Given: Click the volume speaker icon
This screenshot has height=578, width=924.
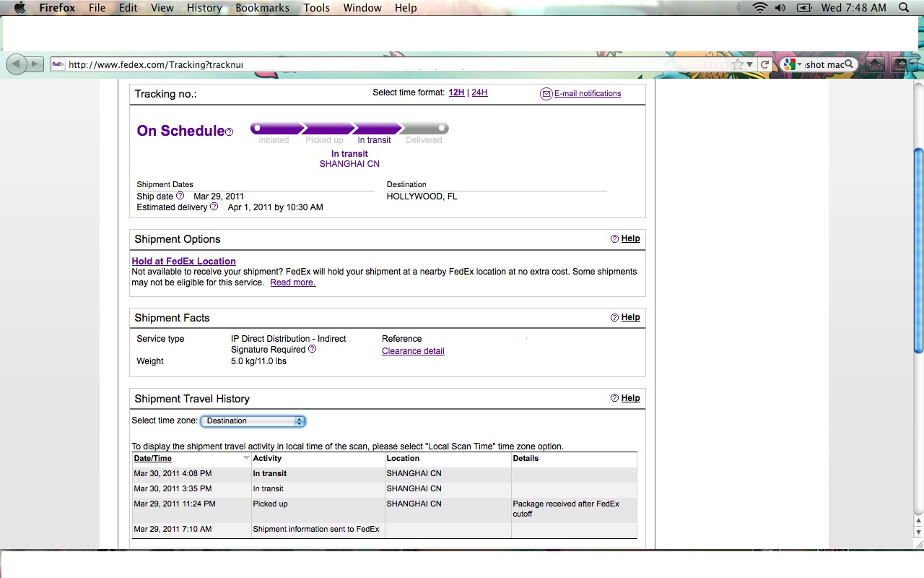Looking at the screenshot, I should pyautogui.click(x=780, y=8).
